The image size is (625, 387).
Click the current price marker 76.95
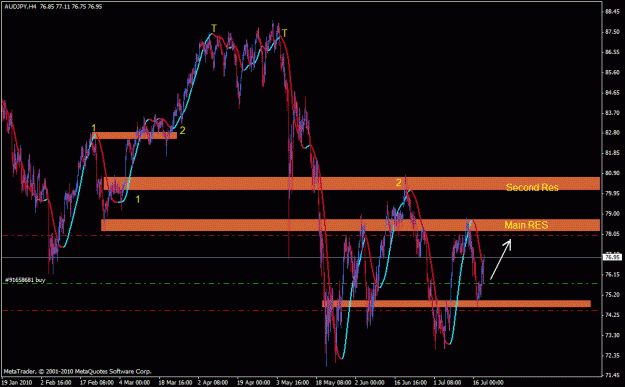pos(611,257)
